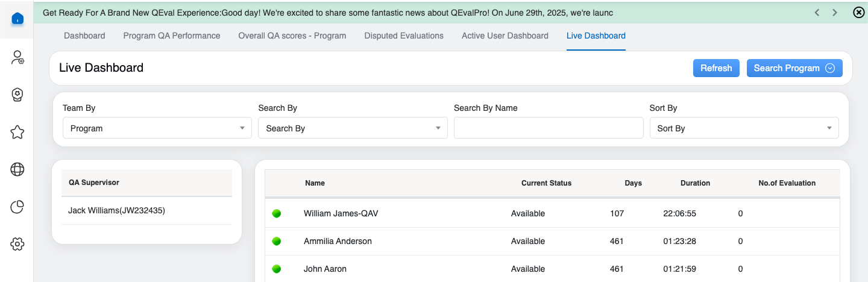Image resolution: width=868 pixels, height=282 pixels.
Task: Show previous announcement with left arrow
Action: click(x=817, y=13)
